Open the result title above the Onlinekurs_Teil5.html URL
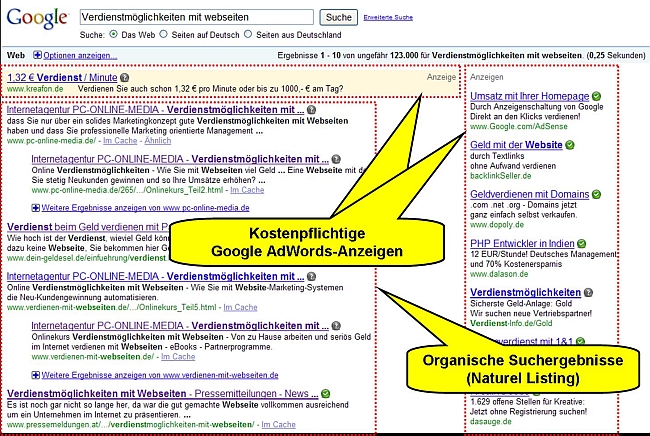 click(x=155, y=276)
